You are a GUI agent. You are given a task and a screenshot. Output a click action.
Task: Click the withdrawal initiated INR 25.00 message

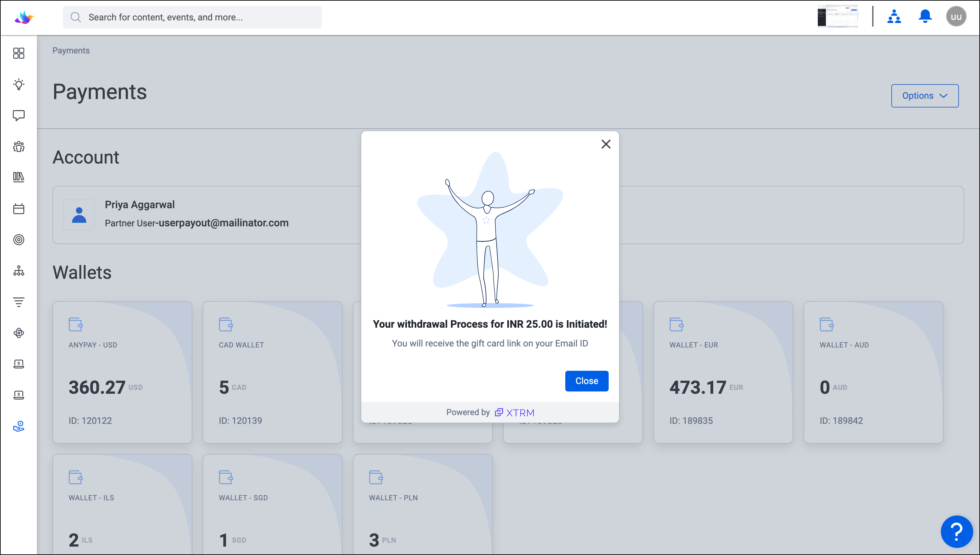click(490, 324)
